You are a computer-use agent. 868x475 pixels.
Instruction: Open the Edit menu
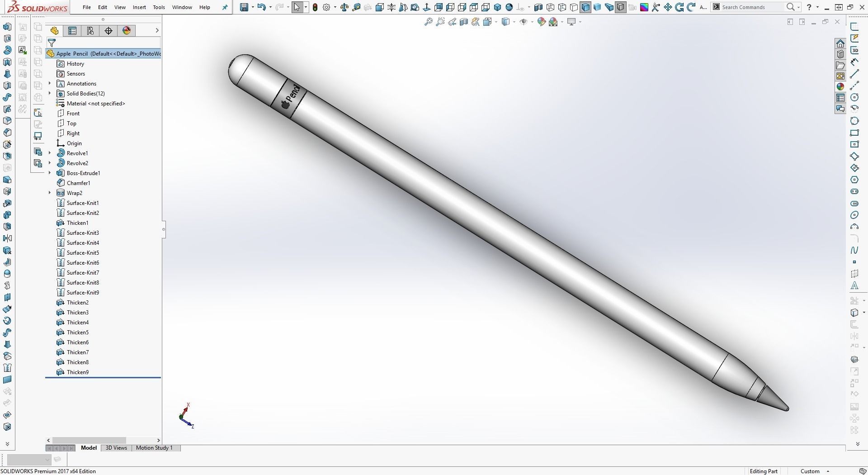[103, 7]
